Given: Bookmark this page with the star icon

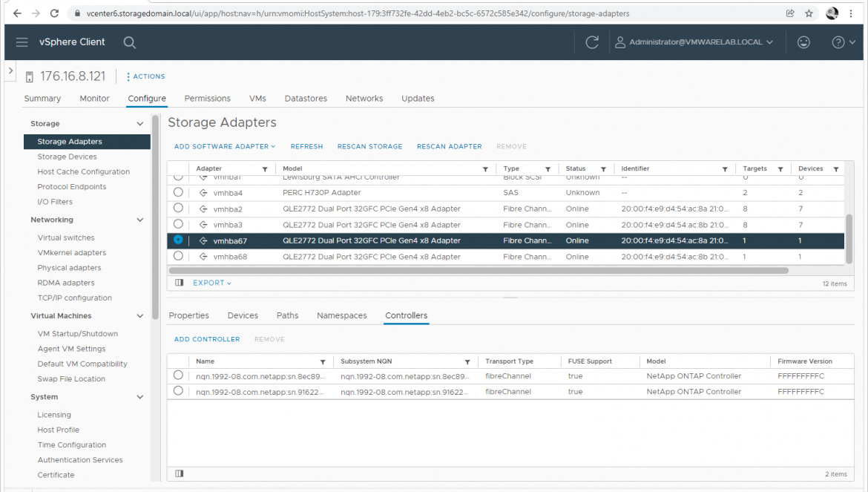Looking at the screenshot, I should pyautogui.click(x=809, y=13).
